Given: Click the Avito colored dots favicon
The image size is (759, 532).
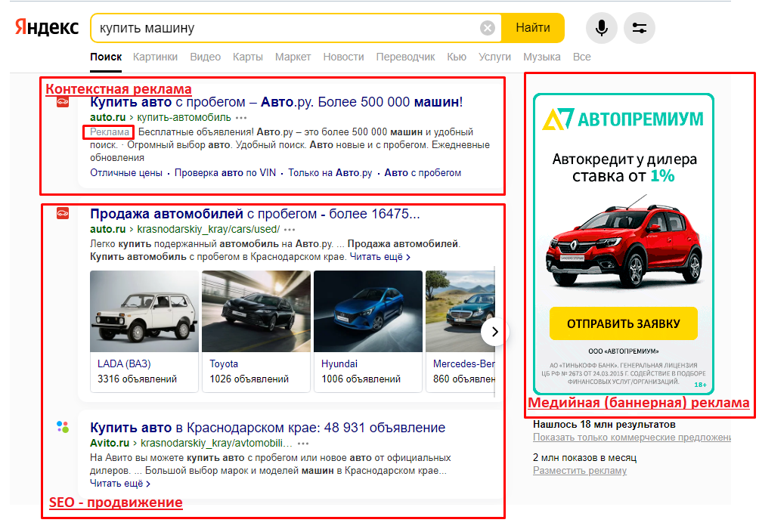Looking at the screenshot, I should 63,427.
